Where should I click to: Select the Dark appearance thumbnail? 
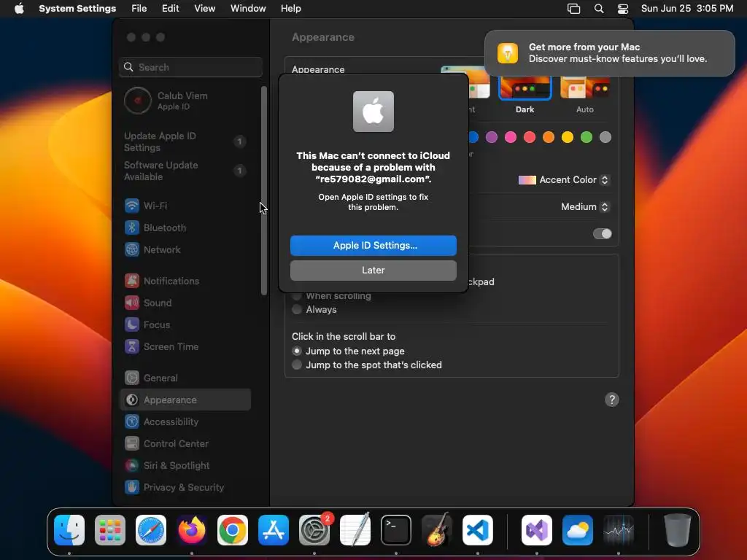[x=525, y=88]
